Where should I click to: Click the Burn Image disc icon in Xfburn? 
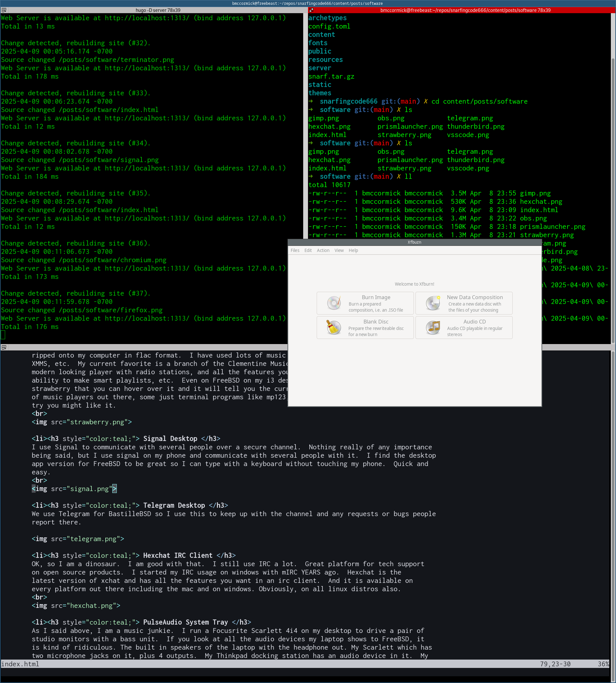[334, 303]
